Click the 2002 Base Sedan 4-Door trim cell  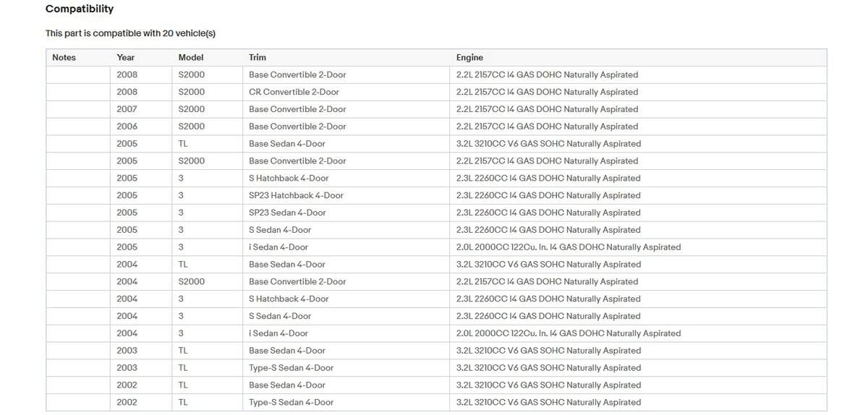pos(287,385)
